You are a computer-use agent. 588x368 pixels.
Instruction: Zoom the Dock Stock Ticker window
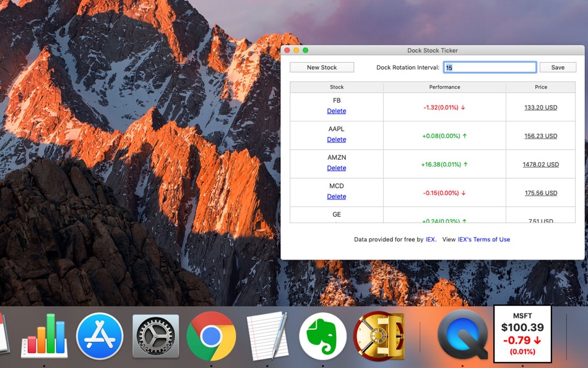306,50
